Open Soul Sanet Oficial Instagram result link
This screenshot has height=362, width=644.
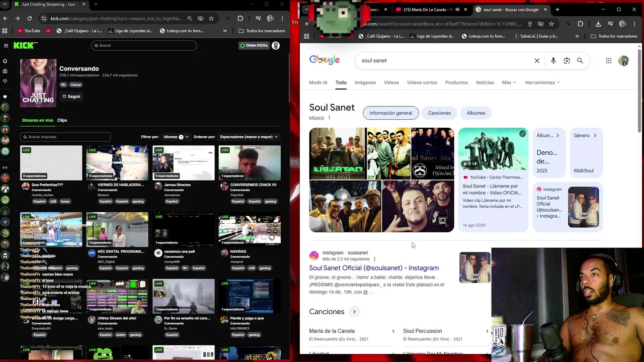tap(374, 268)
